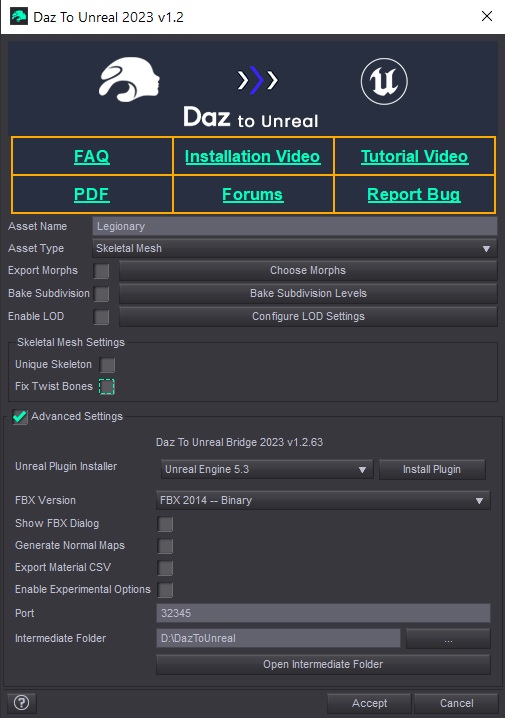Open the Tutorial Video link
Viewport: 505px width, 718px height.
coord(414,157)
